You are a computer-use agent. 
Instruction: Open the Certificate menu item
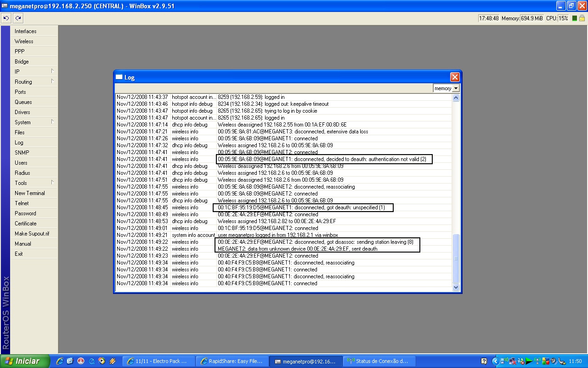pyautogui.click(x=34, y=223)
